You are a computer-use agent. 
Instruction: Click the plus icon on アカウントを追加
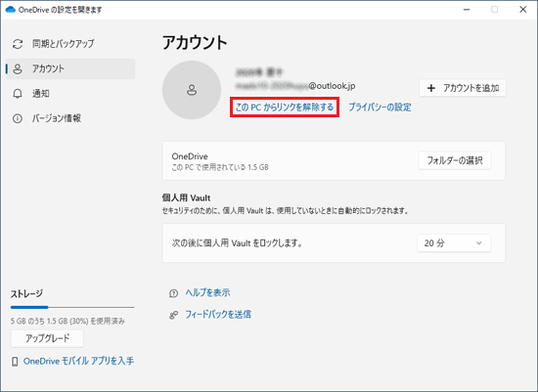[431, 88]
